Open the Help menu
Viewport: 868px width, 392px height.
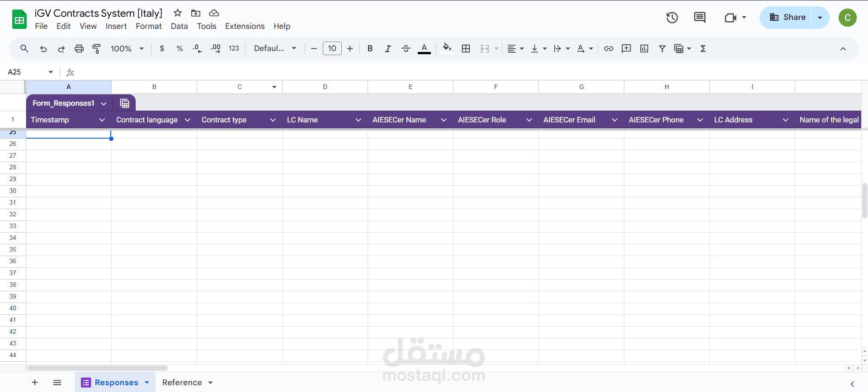(282, 26)
